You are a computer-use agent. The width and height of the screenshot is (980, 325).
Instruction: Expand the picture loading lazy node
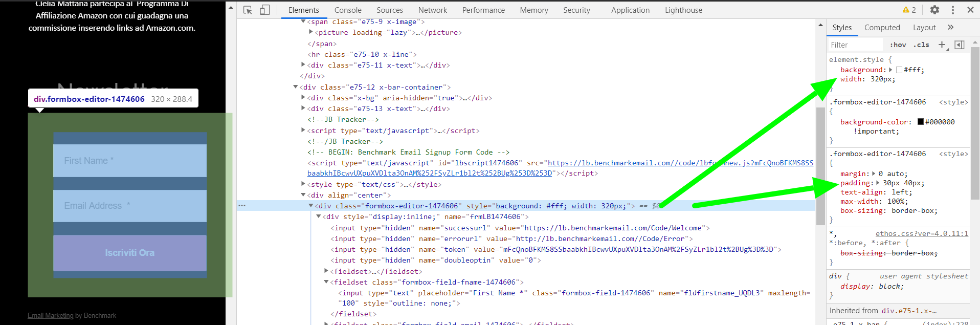(310, 32)
